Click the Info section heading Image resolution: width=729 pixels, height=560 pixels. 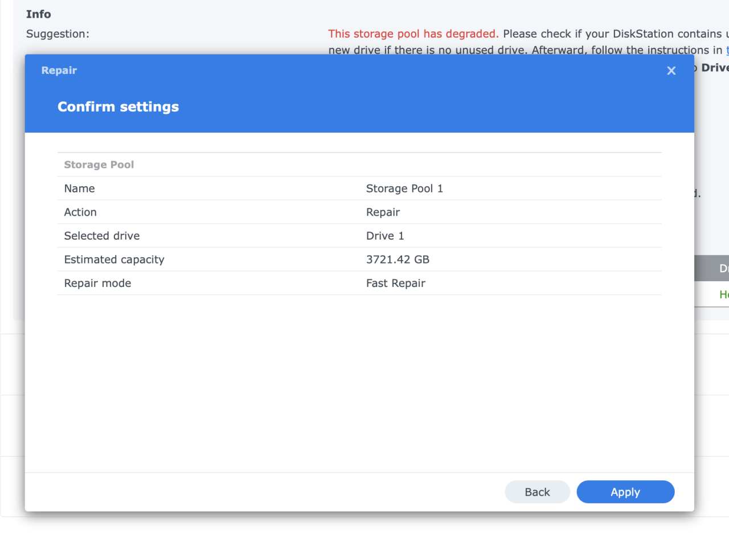(x=38, y=14)
